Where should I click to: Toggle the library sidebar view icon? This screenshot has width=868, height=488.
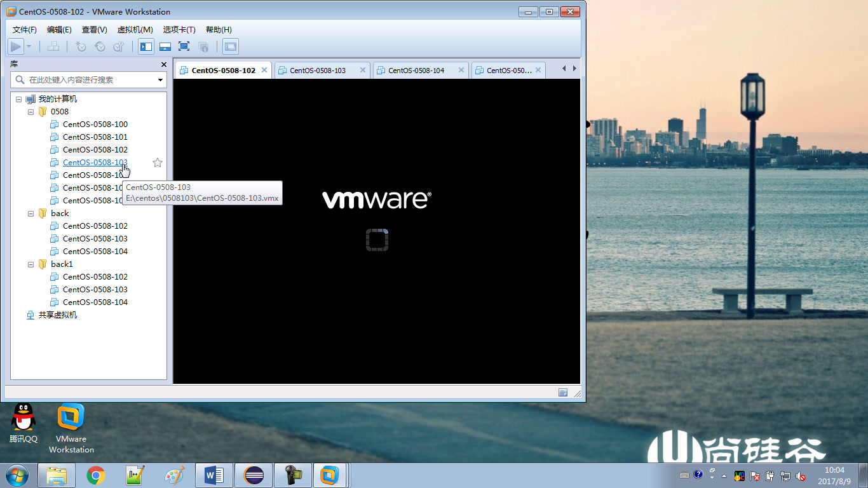tap(146, 46)
